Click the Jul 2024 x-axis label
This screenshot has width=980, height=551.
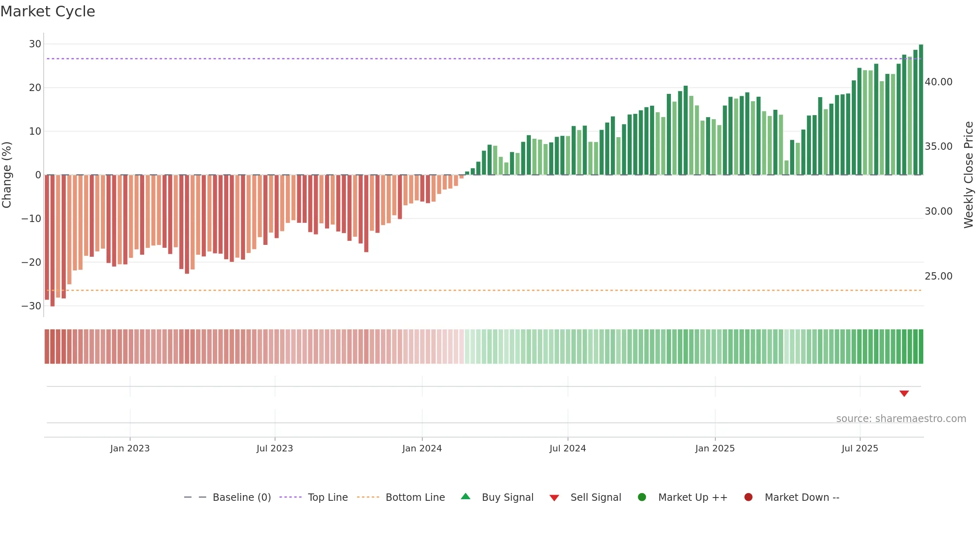(568, 449)
